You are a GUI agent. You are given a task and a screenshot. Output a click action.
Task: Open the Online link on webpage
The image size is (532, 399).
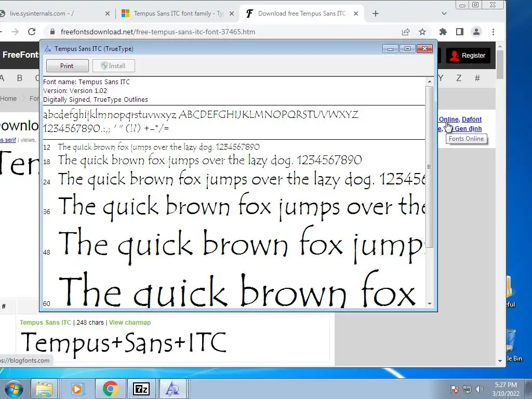pos(448,119)
